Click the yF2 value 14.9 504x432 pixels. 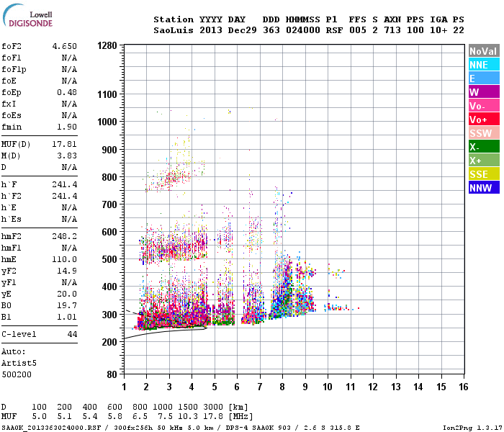pyautogui.click(x=67, y=271)
